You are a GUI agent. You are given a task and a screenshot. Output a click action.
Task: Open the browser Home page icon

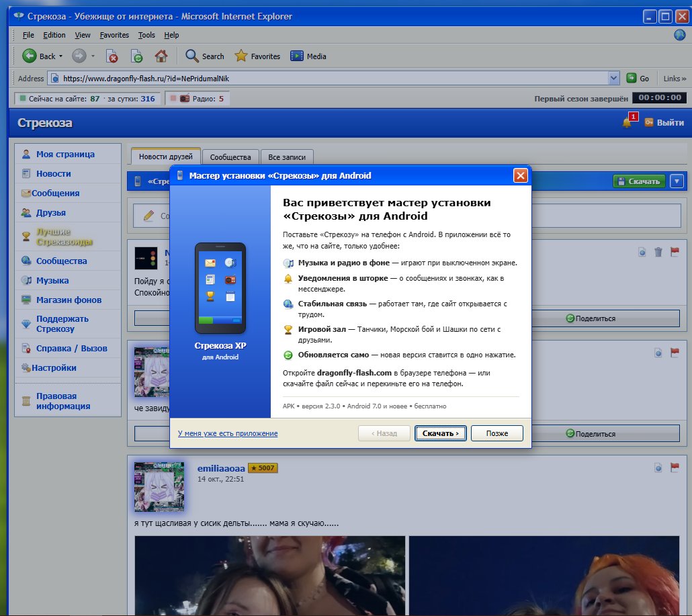tap(161, 56)
